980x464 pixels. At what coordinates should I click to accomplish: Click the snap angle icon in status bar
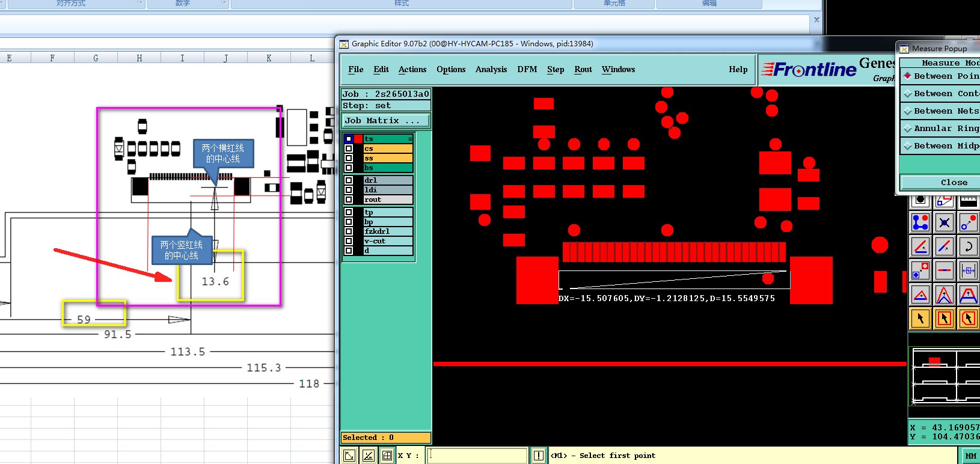369,456
